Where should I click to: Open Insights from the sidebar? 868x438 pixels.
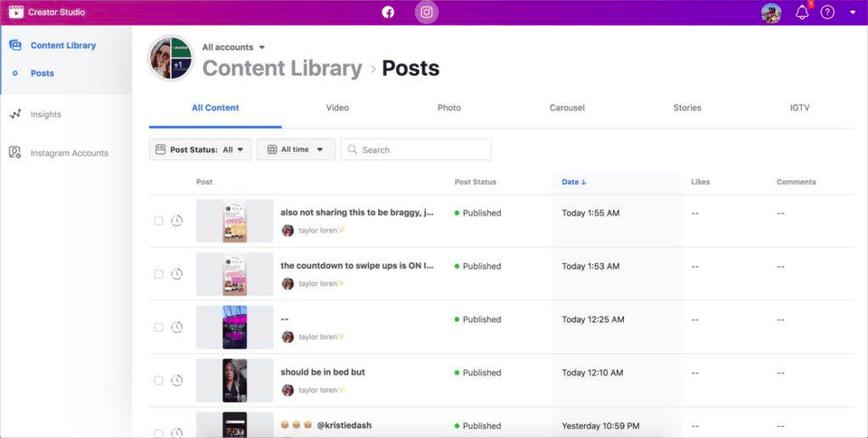tap(45, 115)
